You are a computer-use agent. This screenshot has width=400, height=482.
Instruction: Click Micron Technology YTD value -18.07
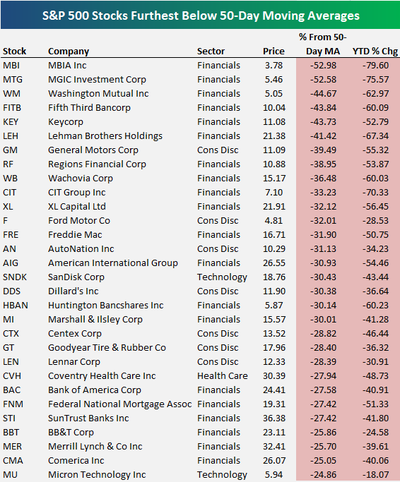pos(376,475)
